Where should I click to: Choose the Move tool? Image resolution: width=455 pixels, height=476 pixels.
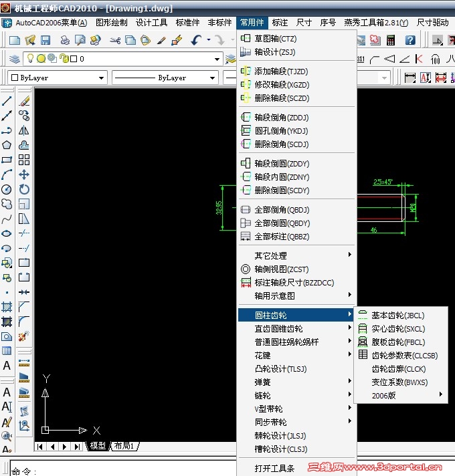tap(24, 174)
